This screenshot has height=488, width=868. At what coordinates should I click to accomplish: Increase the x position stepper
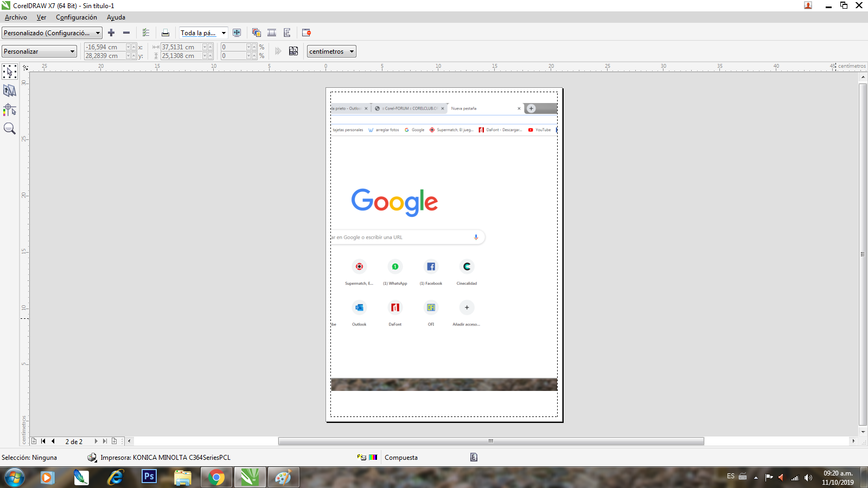click(x=134, y=47)
